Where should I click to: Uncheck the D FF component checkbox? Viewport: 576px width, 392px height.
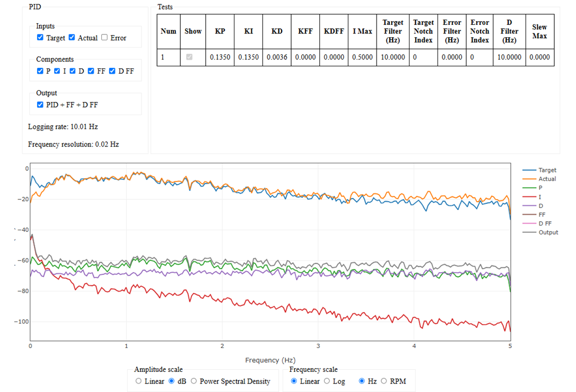coord(112,71)
